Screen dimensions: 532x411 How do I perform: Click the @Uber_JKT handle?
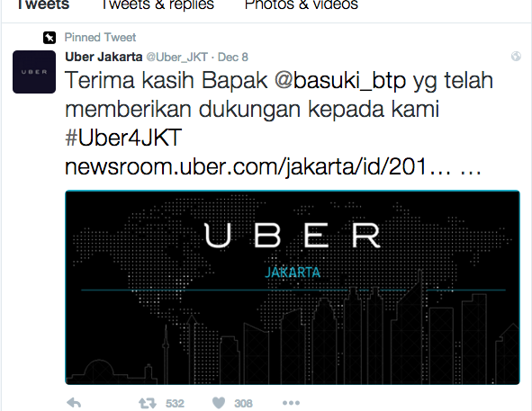click(176, 58)
